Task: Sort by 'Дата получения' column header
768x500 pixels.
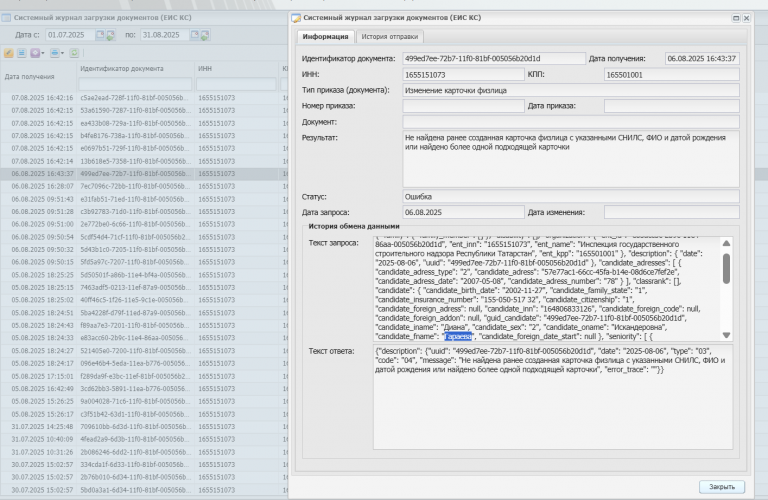Action: (x=29, y=77)
